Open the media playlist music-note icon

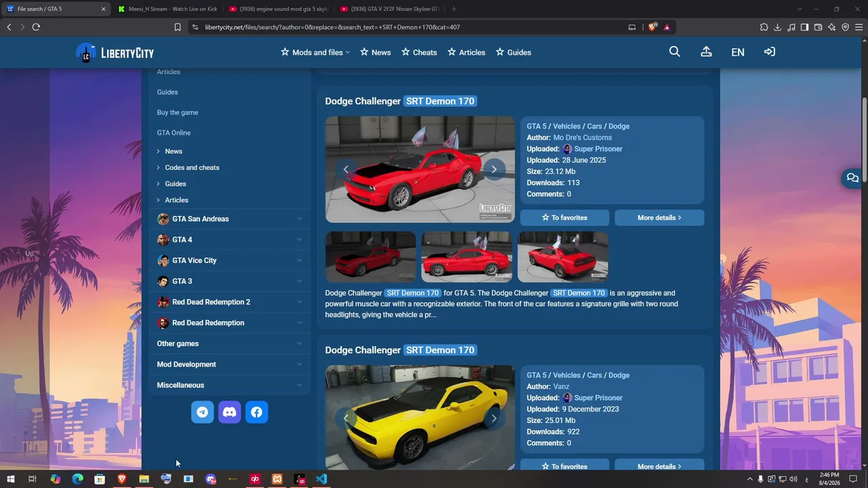point(791,27)
